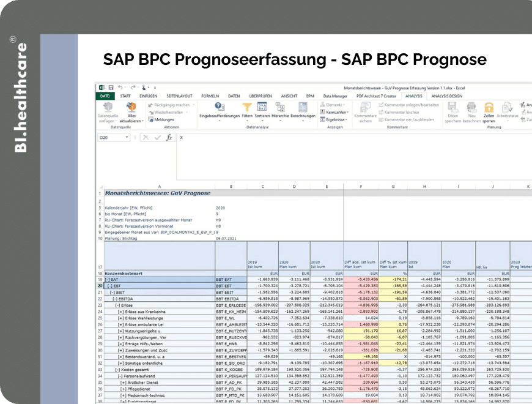Open the Ergebnisse dropdown

pos(334,119)
